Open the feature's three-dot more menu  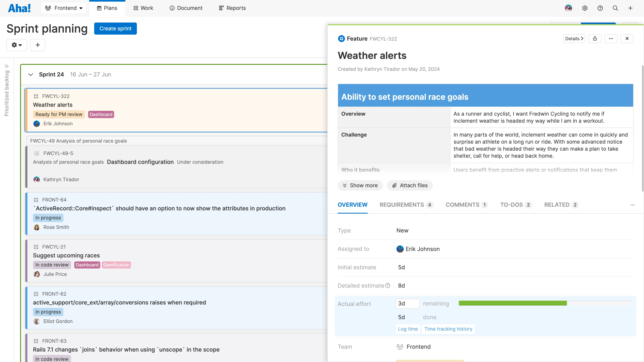[611, 38]
